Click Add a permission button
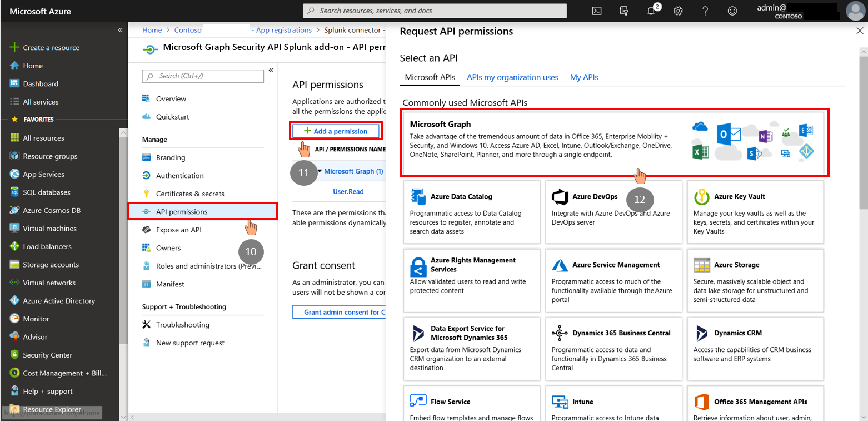868x421 pixels. click(x=336, y=131)
